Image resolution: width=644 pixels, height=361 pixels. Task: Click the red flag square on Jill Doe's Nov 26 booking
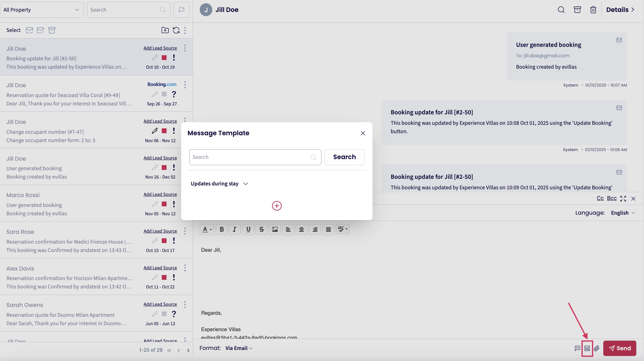[164, 168]
